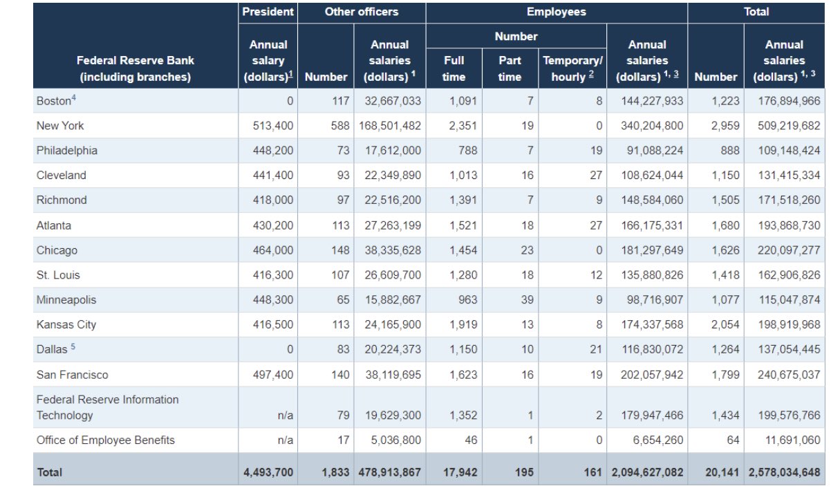Click the Other officers column group header

pos(361,12)
